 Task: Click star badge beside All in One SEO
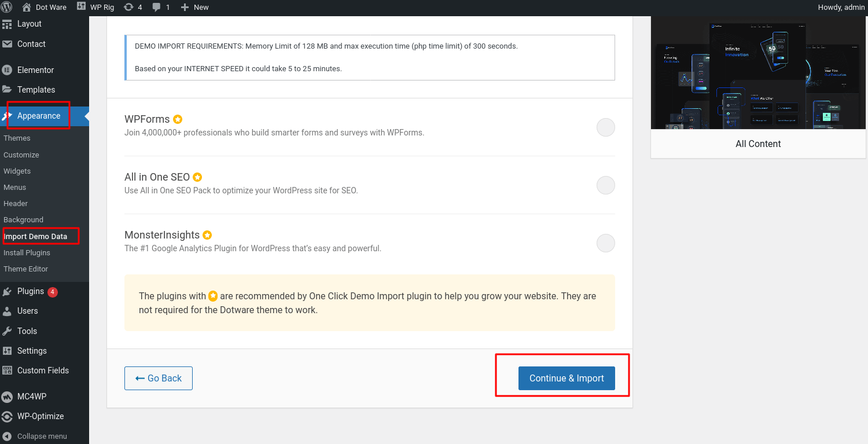click(197, 177)
